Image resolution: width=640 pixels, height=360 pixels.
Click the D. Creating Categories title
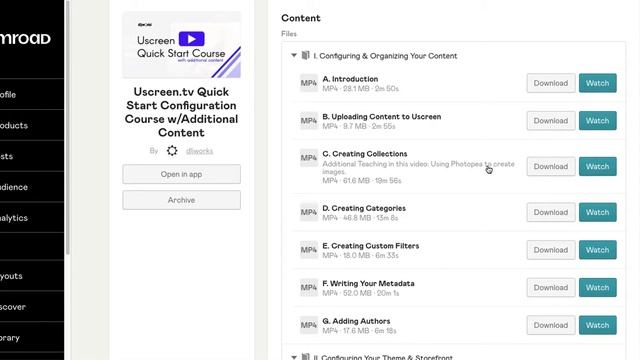pyautogui.click(x=364, y=208)
